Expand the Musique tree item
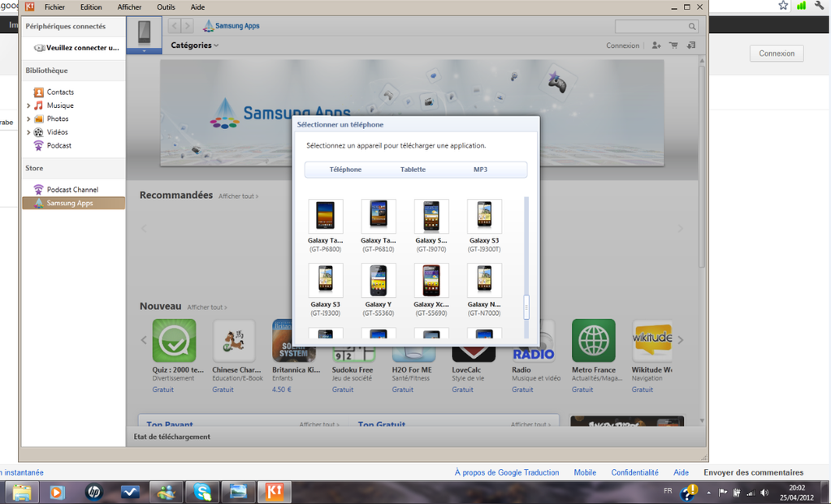This screenshot has width=831, height=504. tap(28, 106)
